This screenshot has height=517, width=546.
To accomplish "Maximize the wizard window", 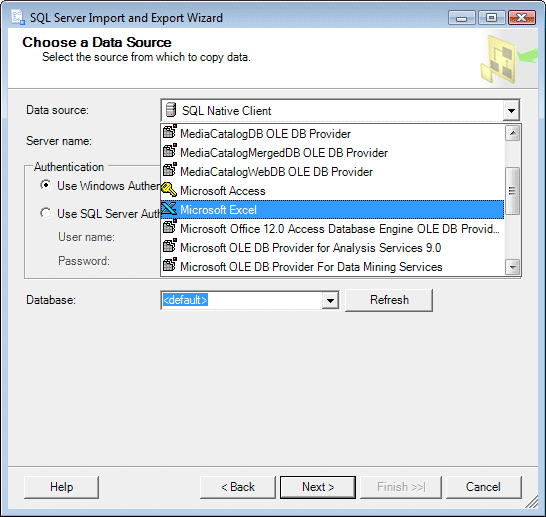I will point(491,17).
